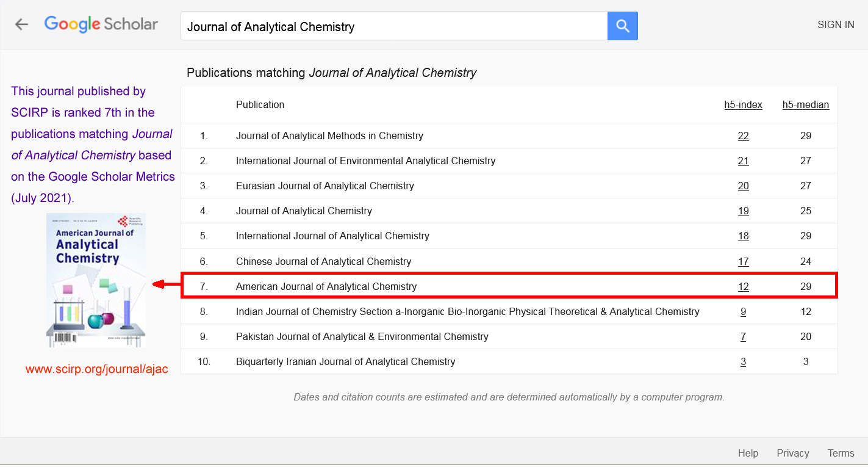This screenshot has height=467, width=868.
Task: Open h5-index 12 for American Journal
Action: [743, 287]
